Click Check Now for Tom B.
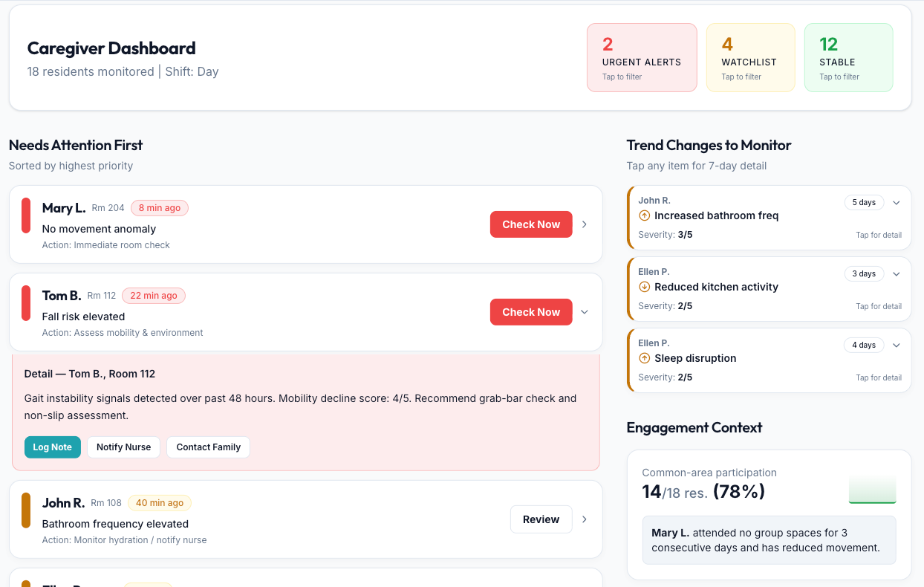Viewport: 924px width, 587px height. point(531,312)
